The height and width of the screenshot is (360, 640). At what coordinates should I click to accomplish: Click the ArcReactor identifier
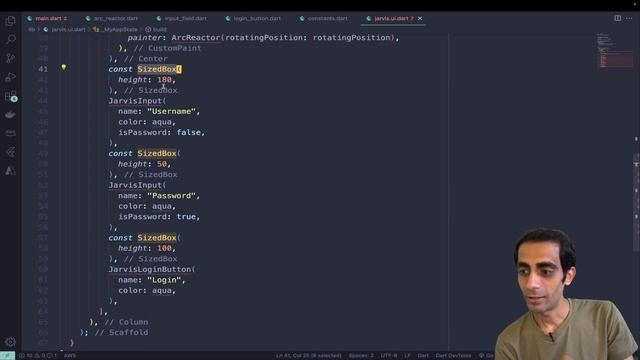pyautogui.click(x=196, y=38)
